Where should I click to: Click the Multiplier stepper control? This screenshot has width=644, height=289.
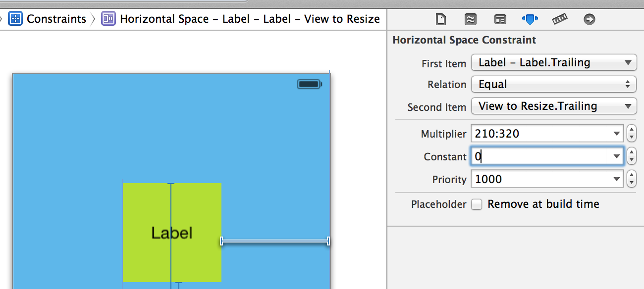(x=631, y=133)
